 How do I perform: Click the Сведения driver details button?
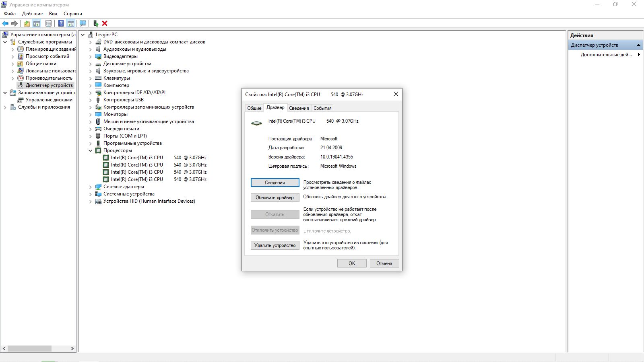tap(275, 183)
